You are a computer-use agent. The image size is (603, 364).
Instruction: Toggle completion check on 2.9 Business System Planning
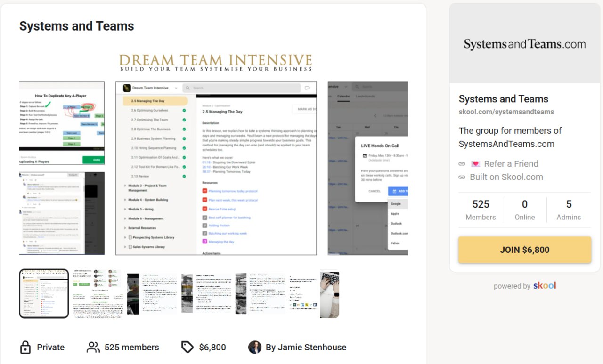click(184, 139)
